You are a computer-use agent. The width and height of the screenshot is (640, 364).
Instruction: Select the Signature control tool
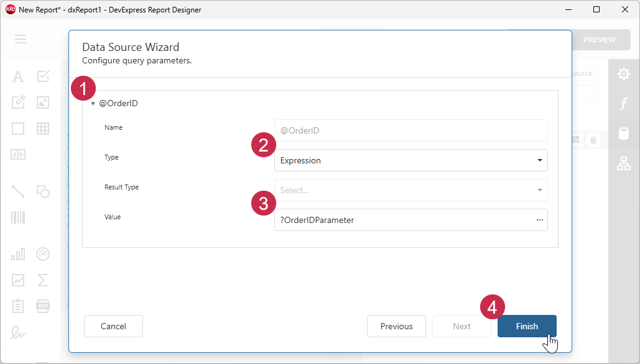[x=17, y=333]
